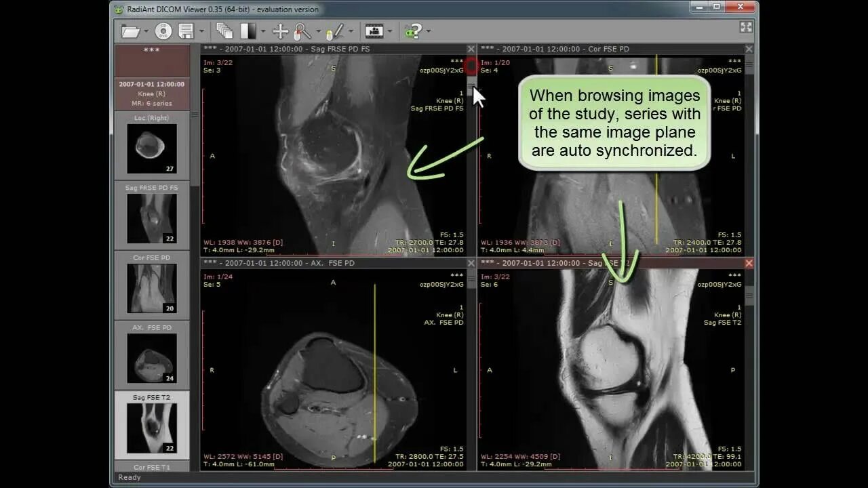This screenshot has width=868, height=488.
Task: Click 'TR: 2800.0 TE: 27.5' text
Action: (430, 457)
